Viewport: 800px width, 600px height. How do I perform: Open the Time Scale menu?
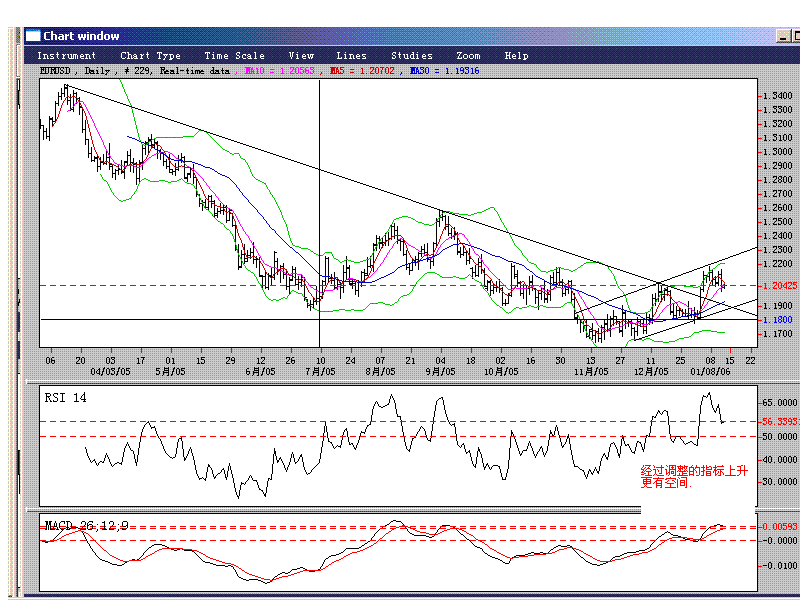tap(235, 56)
